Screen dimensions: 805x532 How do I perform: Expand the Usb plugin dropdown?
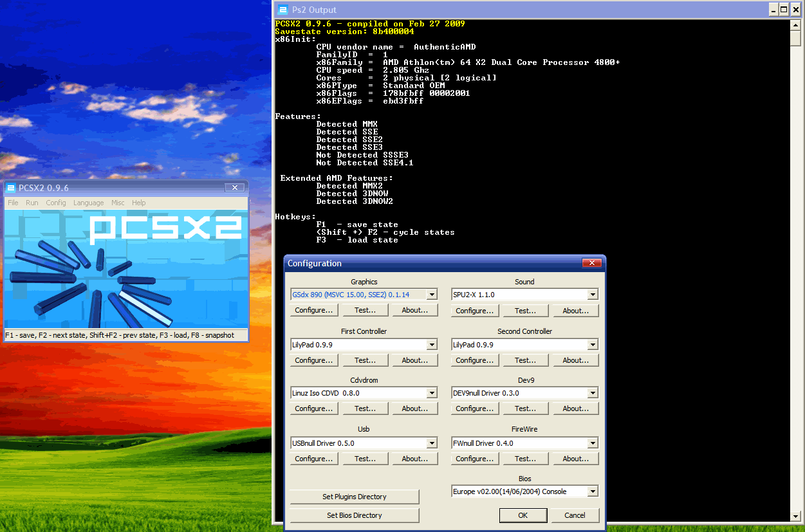click(432, 443)
